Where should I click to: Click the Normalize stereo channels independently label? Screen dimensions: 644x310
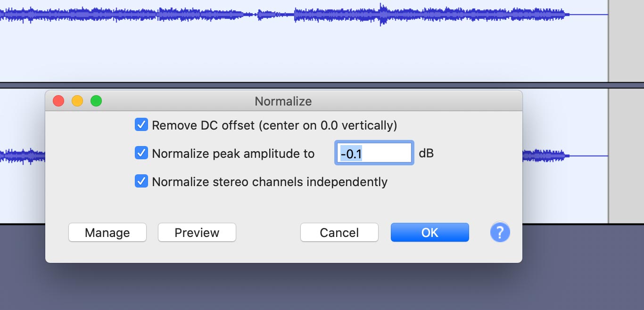pyautogui.click(x=270, y=181)
